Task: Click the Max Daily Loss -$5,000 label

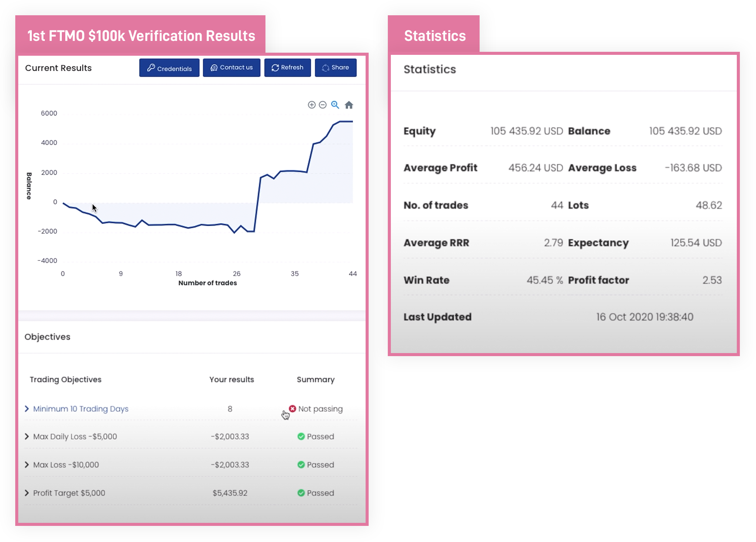Action: [75, 437]
